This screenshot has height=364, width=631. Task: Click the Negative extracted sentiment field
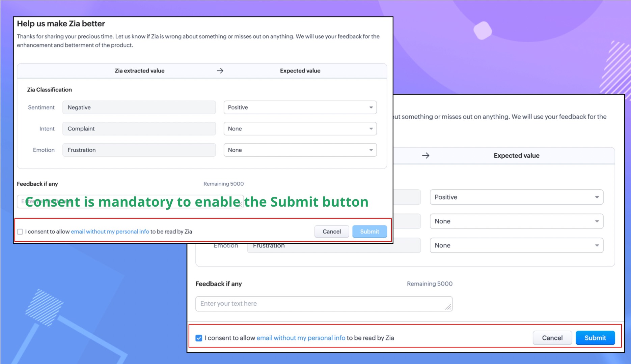tap(139, 108)
